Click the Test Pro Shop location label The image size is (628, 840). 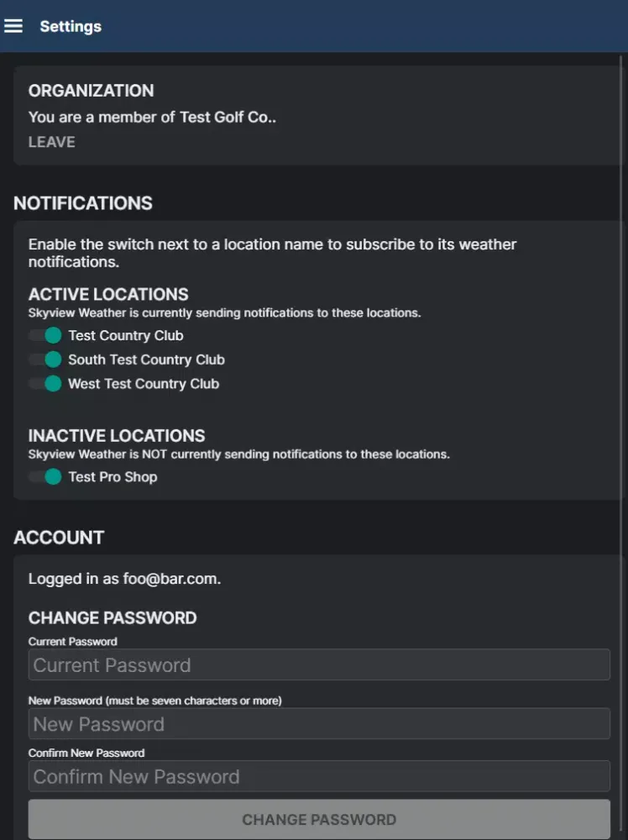[x=113, y=477]
